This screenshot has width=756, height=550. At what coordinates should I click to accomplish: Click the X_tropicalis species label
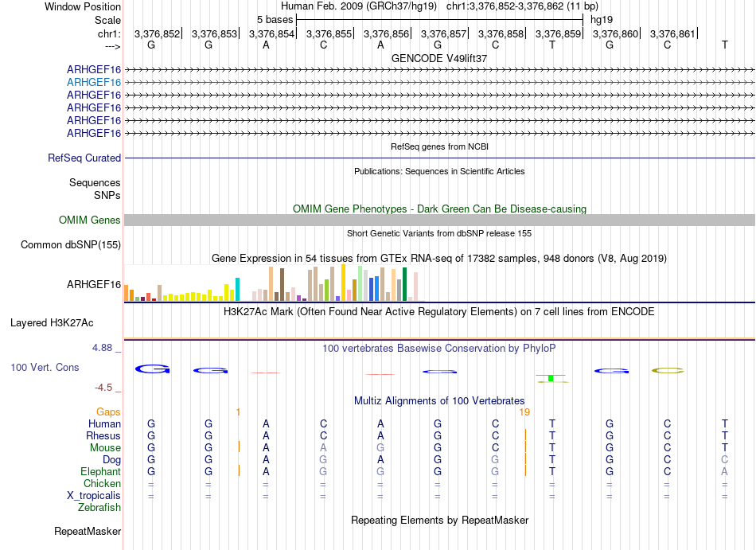pyautogui.click(x=94, y=496)
